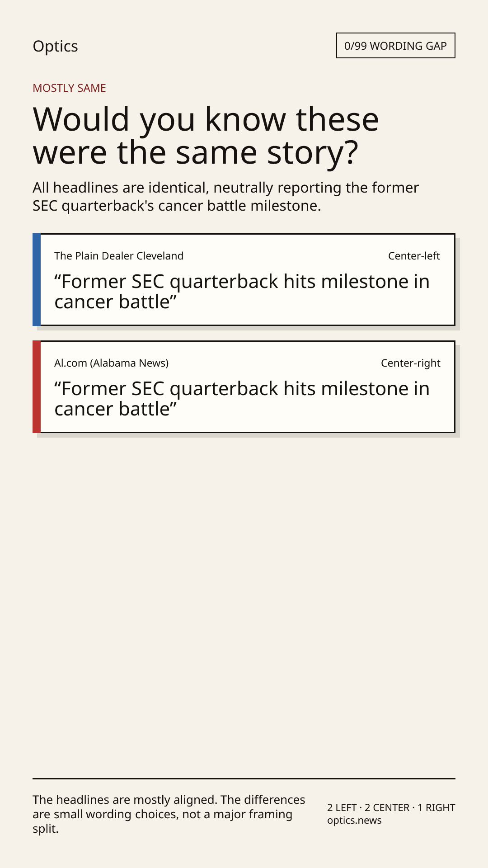Click the Center-left bias label
Screen dimensions: 488x868
(x=414, y=256)
